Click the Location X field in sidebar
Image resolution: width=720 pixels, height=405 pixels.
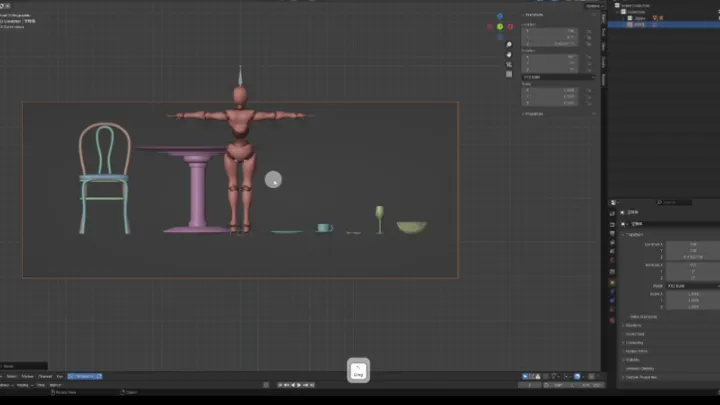[550, 31]
